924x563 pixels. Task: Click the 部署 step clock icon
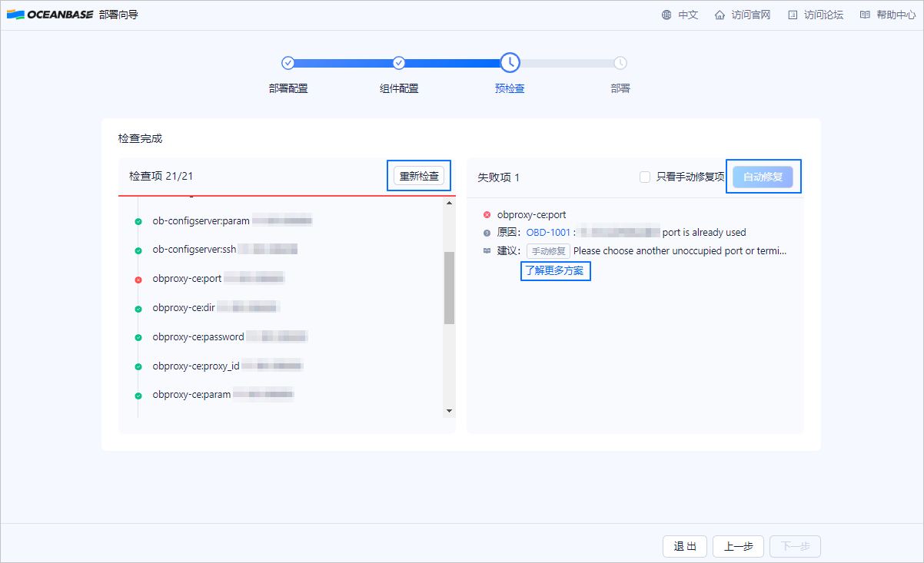tap(620, 63)
